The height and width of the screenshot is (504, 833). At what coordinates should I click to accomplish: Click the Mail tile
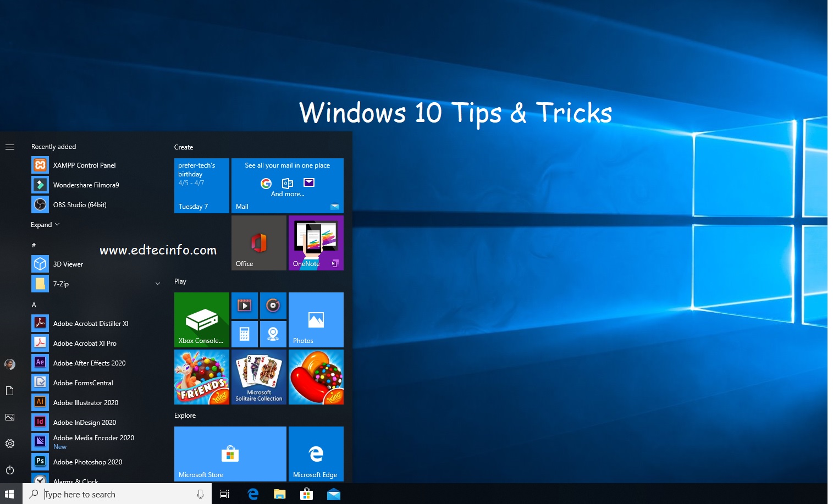tap(287, 185)
